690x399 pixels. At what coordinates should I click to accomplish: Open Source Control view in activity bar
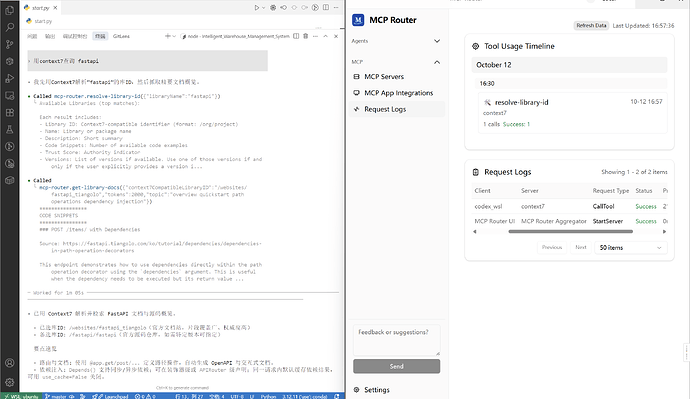coord(9,44)
